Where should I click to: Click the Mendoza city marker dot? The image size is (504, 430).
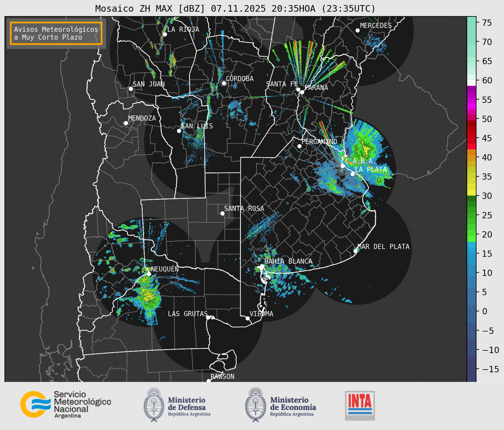(x=126, y=123)
